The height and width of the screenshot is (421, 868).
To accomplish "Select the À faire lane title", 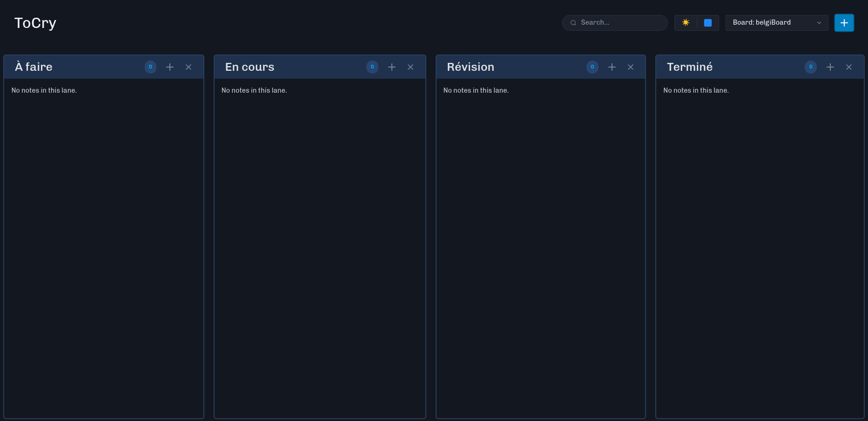I will 34,67.
